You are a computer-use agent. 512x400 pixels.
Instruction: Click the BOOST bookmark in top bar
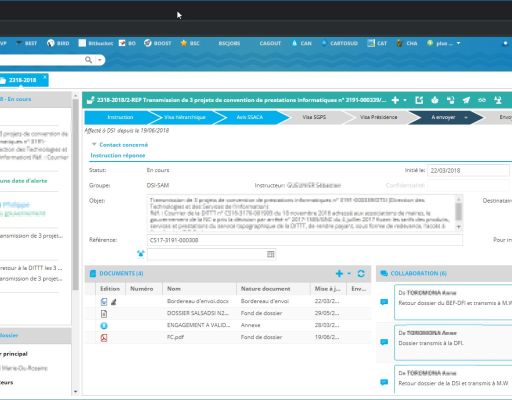[158, 43]
